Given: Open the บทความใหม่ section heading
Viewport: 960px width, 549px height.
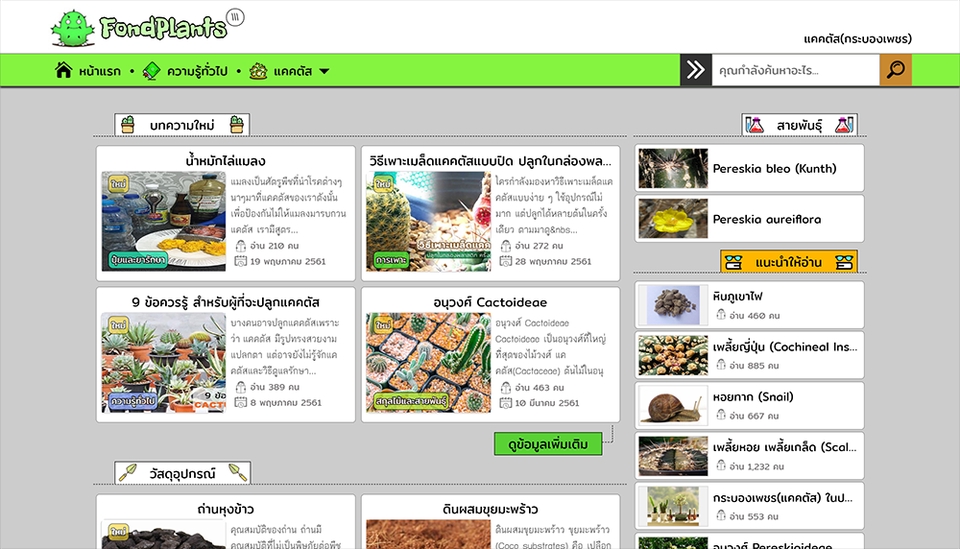Looking at the screenshot, I should [182, 125].
